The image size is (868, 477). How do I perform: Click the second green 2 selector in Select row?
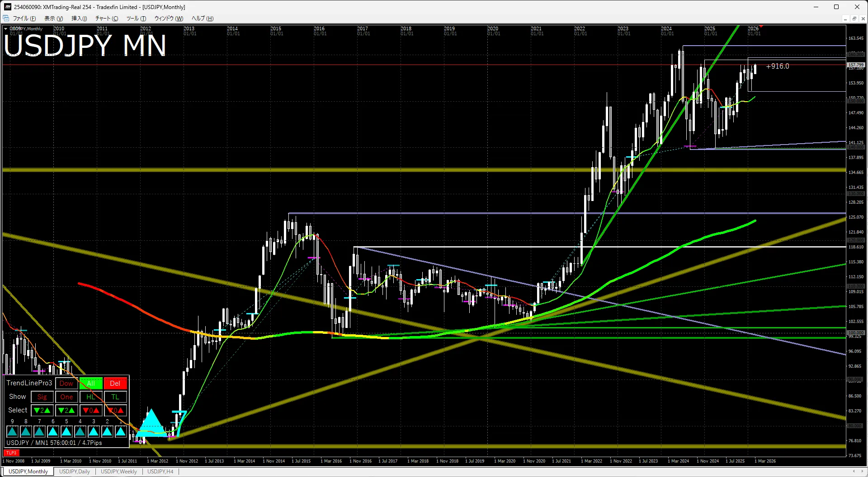click(66, 411)
